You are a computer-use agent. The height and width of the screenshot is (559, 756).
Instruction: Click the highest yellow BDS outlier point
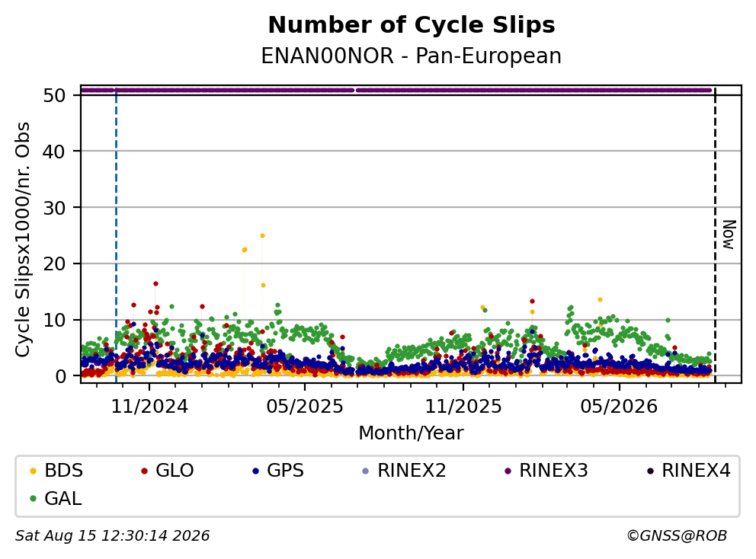pos(262,235)
